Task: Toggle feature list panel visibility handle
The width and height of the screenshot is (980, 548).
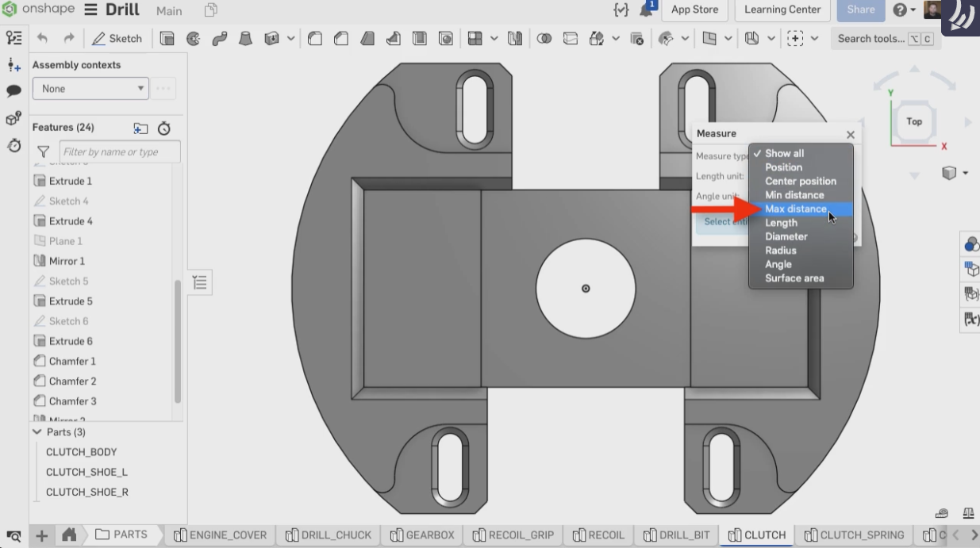Action: [199, 282]
